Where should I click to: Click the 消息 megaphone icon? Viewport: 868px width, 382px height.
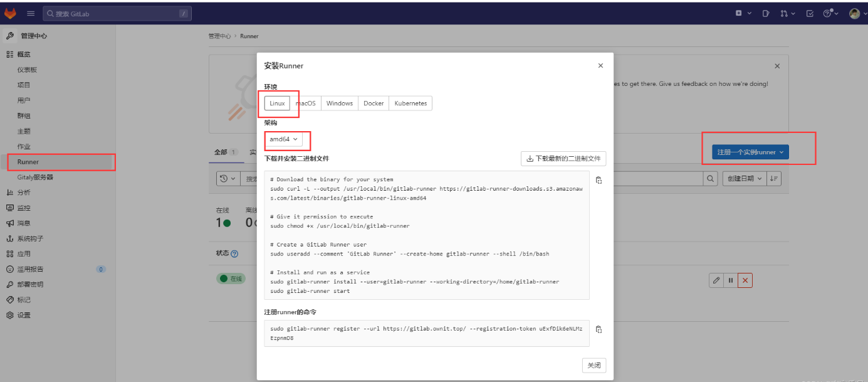[x=10, y=223]
